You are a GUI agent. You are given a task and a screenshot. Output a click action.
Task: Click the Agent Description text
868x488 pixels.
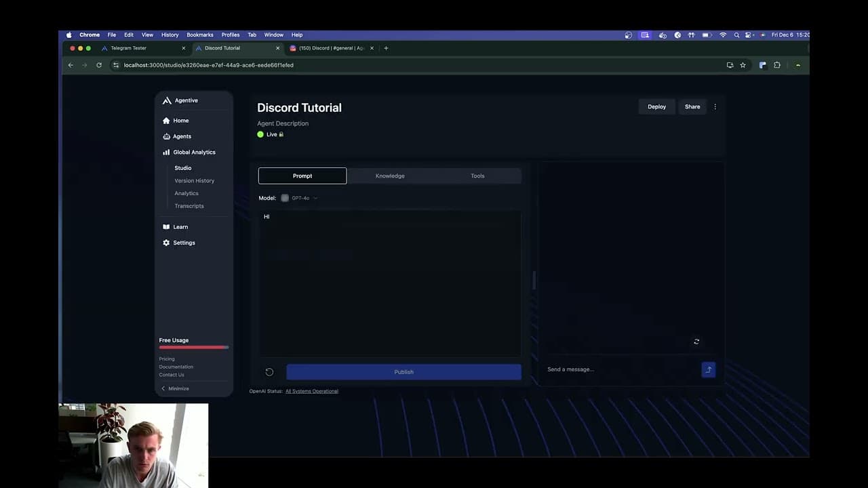tap(283, 123)
